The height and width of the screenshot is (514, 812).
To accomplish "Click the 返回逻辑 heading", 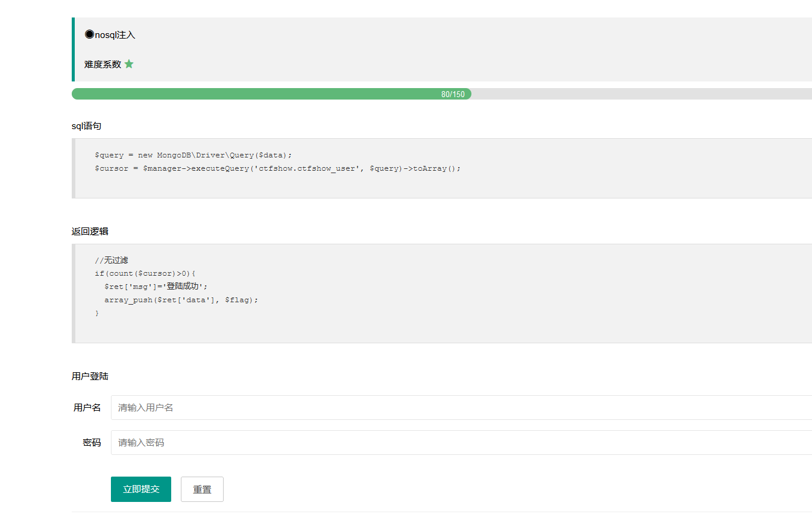I will (x=90, y=231).
